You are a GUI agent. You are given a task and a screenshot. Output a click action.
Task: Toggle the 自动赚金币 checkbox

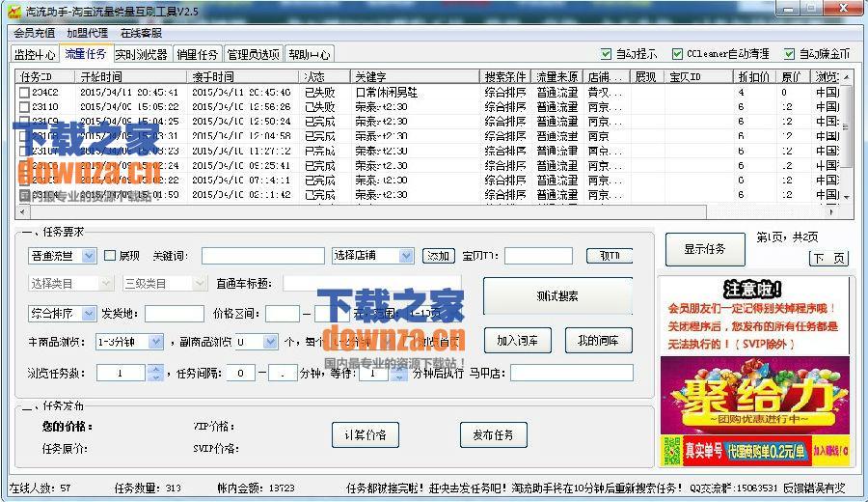coord(789,54)
